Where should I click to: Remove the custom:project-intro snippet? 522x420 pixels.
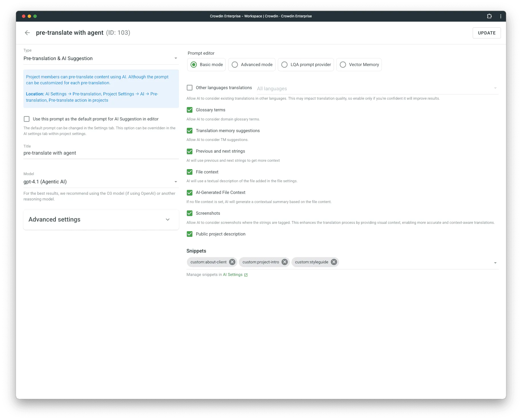coord(284,262)
